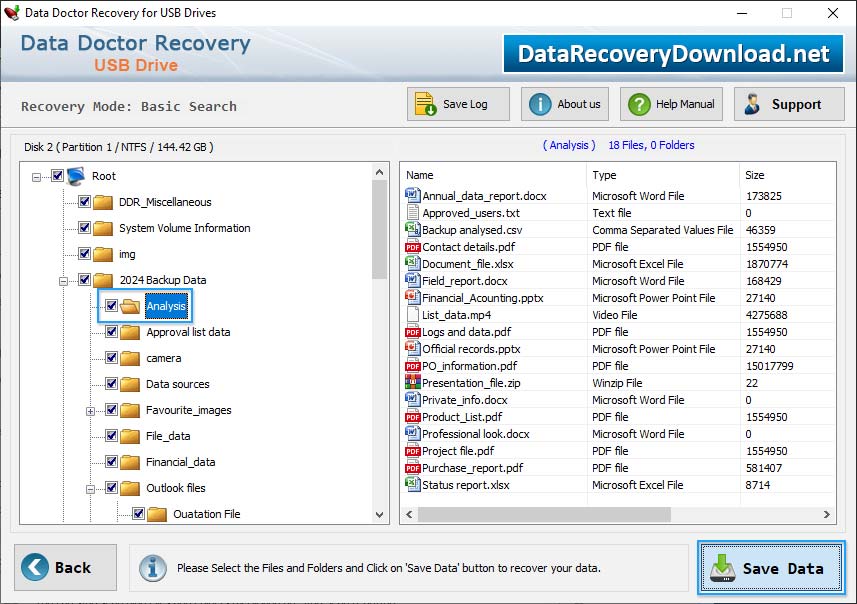Click the file list scroll right arrow

pyautogui.click(x=826, y=514)
